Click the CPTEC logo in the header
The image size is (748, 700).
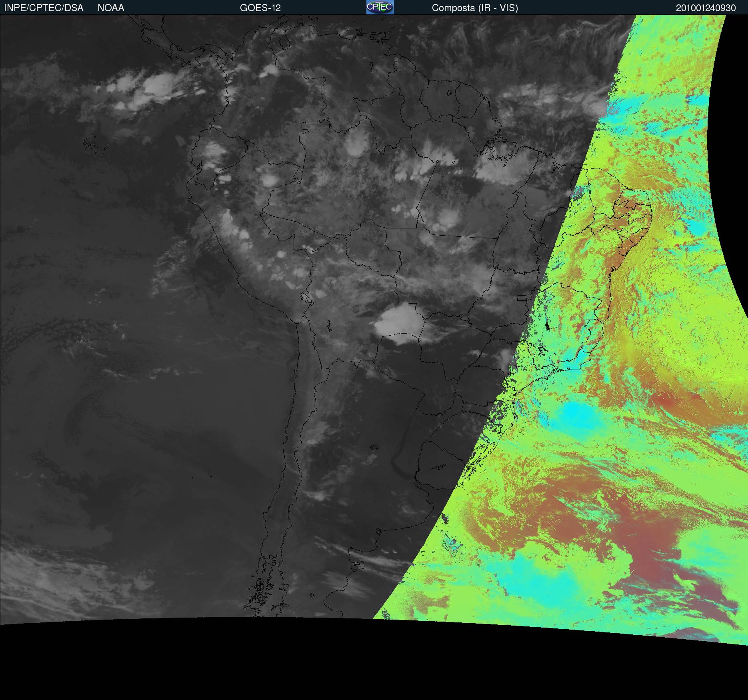click(380, 7)
